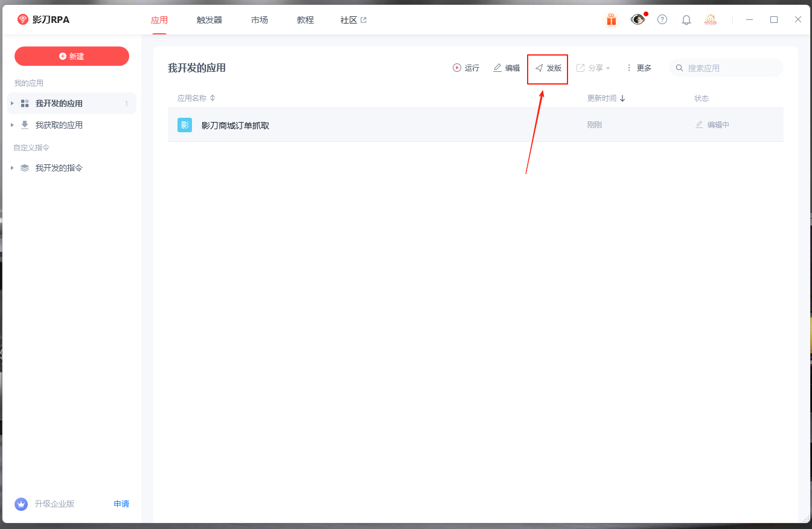The width and height of the screenshot is (812, 529).
Task: Sort by 应用名称 sort arrows
Action: (213, 98)
